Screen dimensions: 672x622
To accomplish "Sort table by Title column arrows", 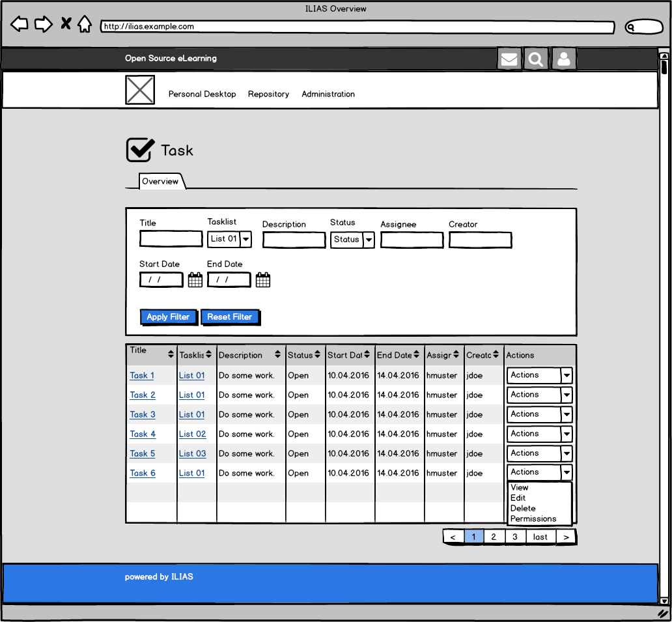I will (x=171, y=354).
